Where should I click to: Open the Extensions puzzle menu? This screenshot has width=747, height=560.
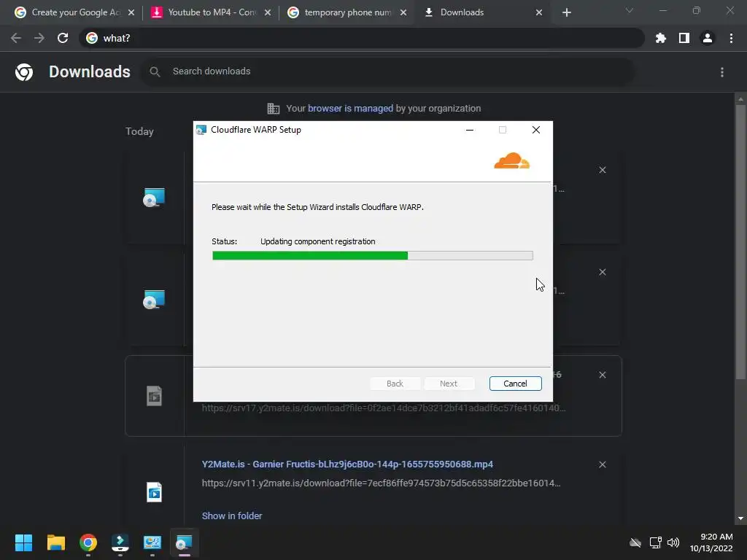(x=661, y=38)
